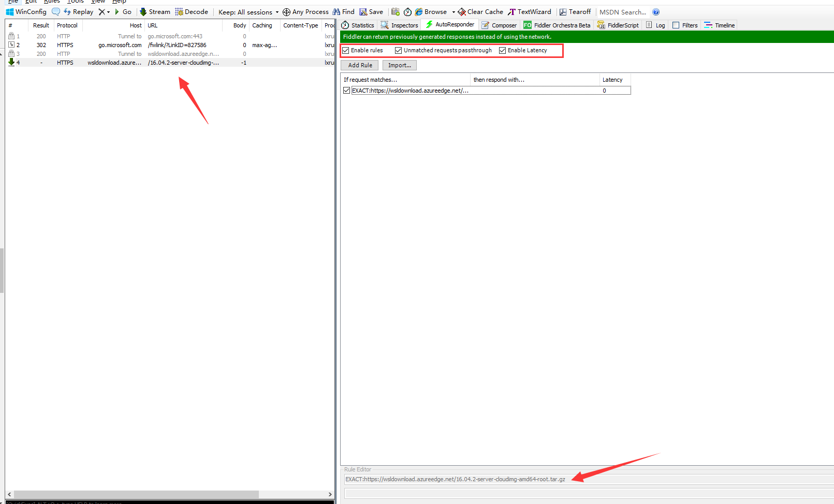Select the EXACT wsldownload.azureedge.net rule text
The width and height of the screenshot is (834, 504).
(x=410, y=91)
